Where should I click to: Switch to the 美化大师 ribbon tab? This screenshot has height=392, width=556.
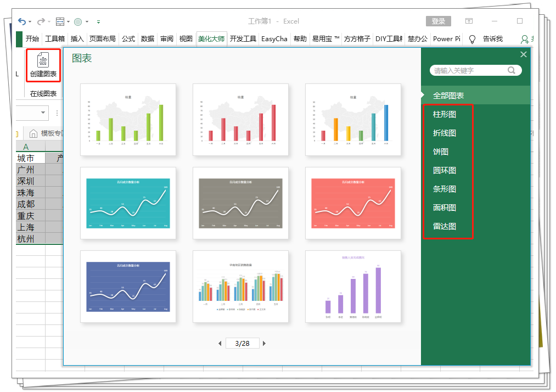(212, 39)
